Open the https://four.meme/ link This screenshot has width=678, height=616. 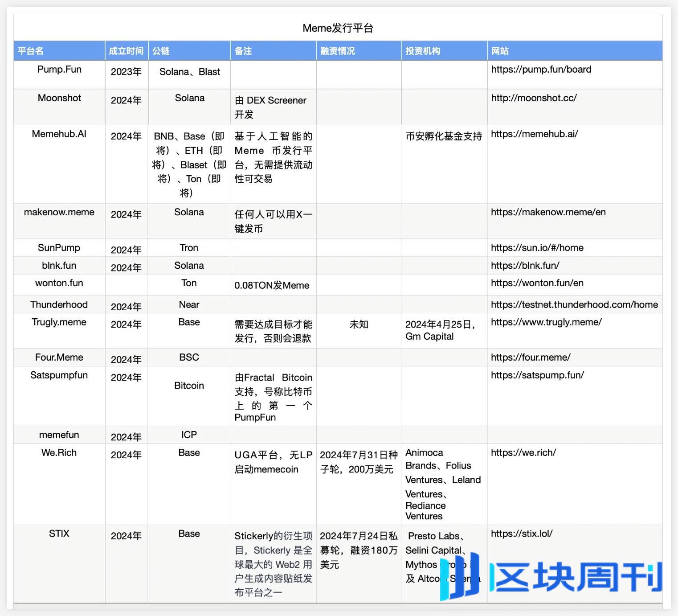point(531,357)
